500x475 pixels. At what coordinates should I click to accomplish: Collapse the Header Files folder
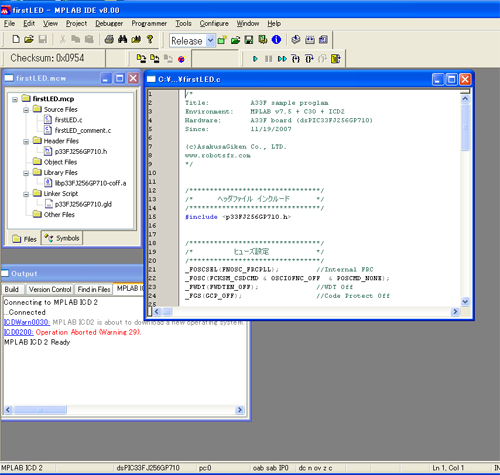point(26,142)
